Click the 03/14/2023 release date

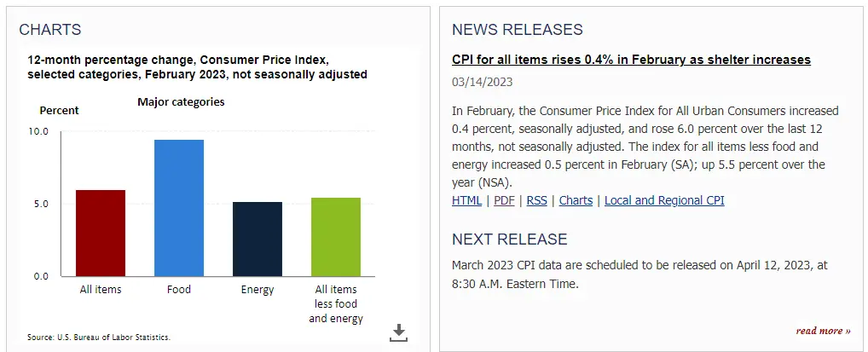[483, 83]
